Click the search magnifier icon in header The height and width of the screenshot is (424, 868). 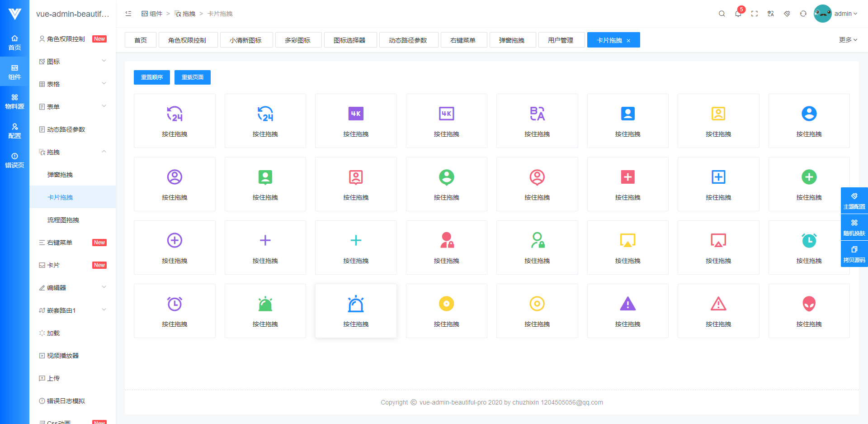coord(722,14)
